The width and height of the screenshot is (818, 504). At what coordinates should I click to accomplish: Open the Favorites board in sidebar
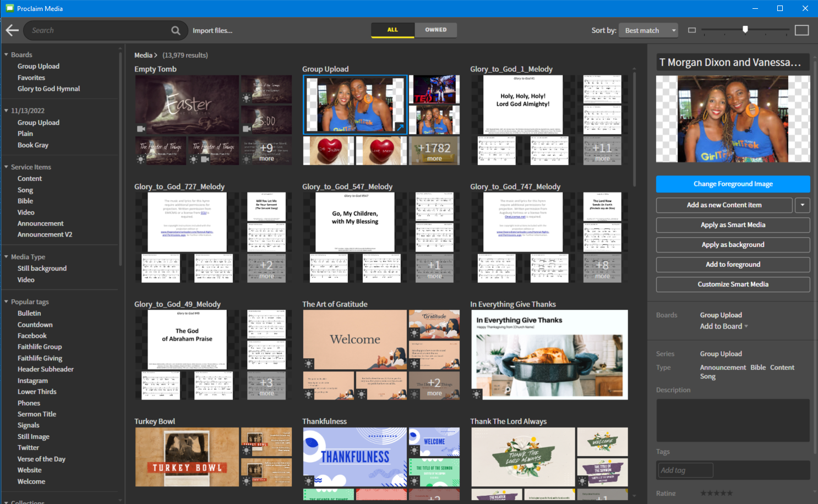(31, 78)
